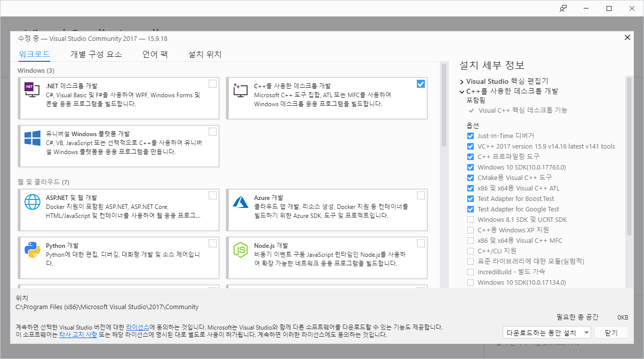
Task: Click the 웹 및 클라우드 (7) category heading
Action: [x=43, y=181]
